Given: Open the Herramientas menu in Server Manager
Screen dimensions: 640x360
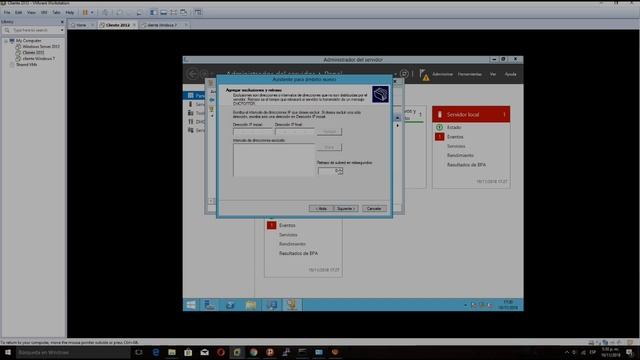Looking at the screenshot, I should (x=470, y=74).
